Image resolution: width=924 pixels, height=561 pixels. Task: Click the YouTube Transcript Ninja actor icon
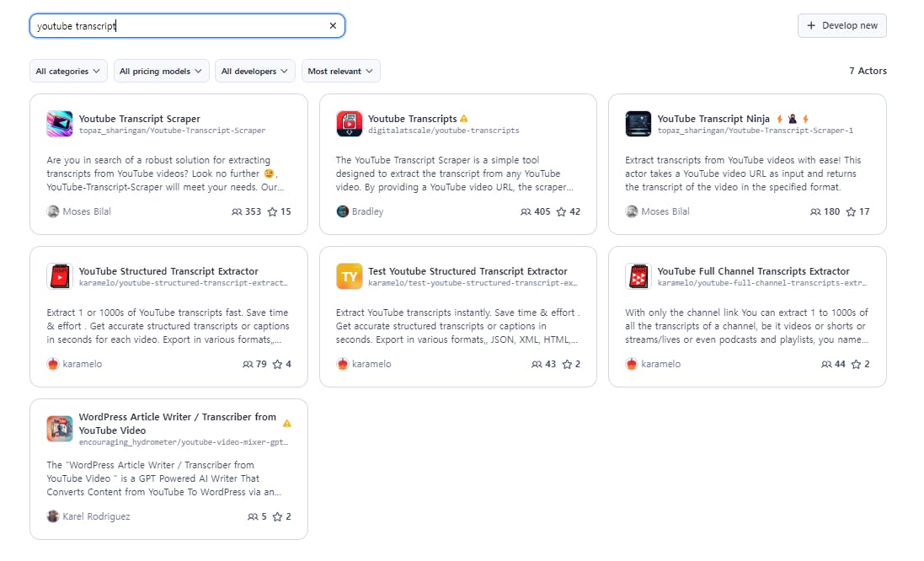pyautogui.click(x=638, y=124)
